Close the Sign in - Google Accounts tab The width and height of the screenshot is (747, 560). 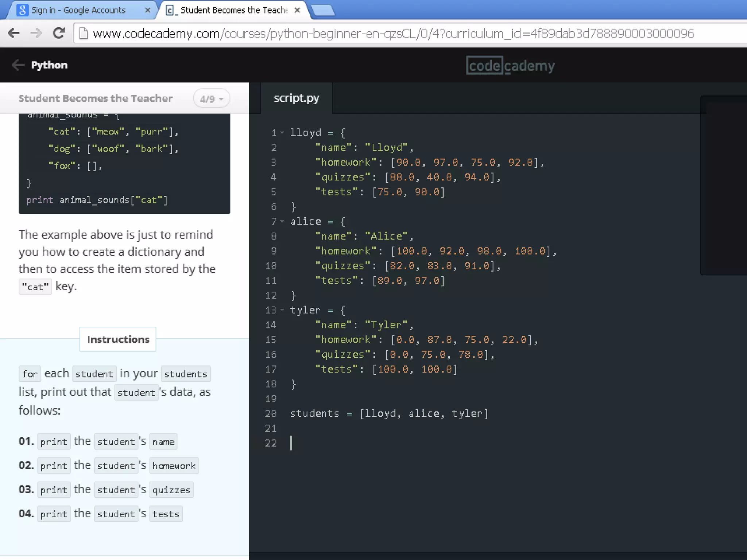(x=148, y=10)
